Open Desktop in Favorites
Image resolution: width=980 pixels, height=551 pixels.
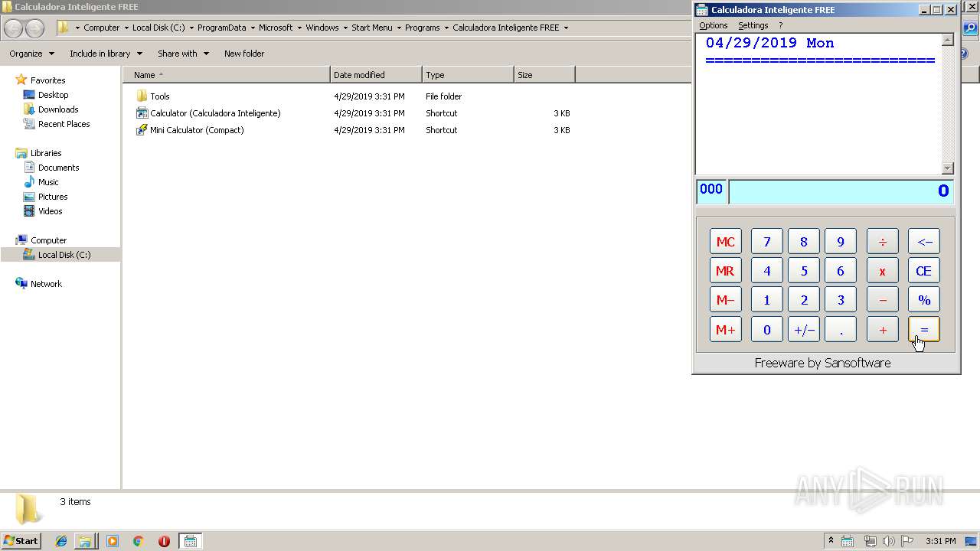tap(46, 95)
